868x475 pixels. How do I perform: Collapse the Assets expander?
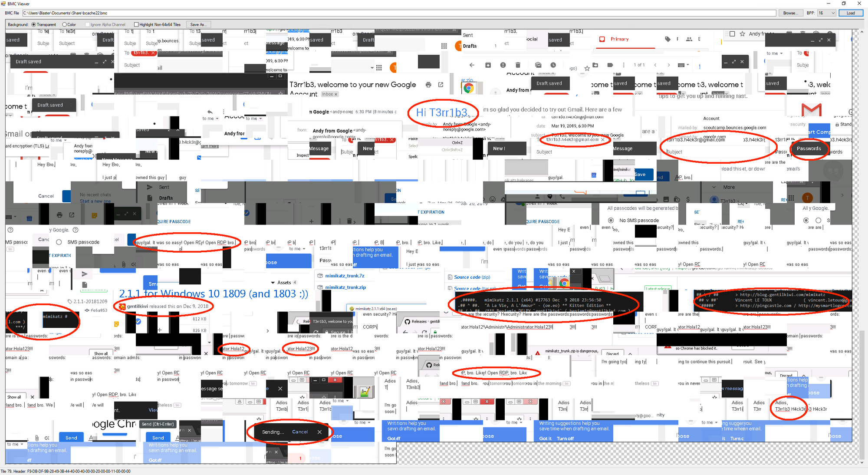pos(273,283)
